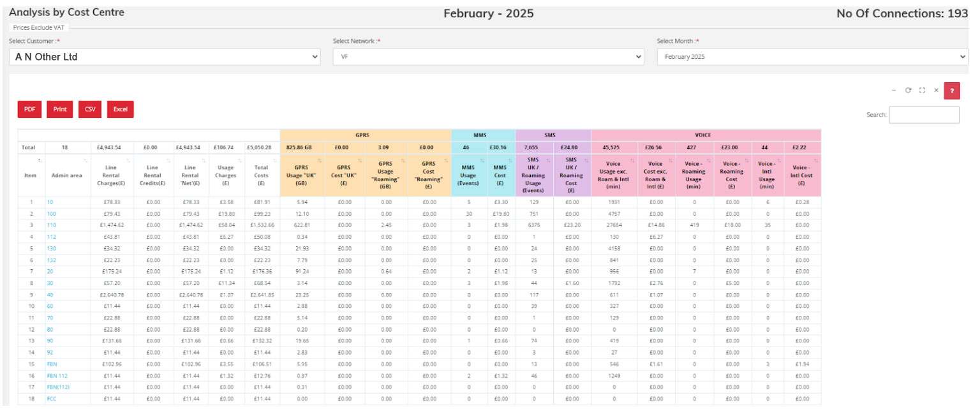Export the table to Excel
The height and width of the screenshot is (409, 980).
click(x=120, y=109)
